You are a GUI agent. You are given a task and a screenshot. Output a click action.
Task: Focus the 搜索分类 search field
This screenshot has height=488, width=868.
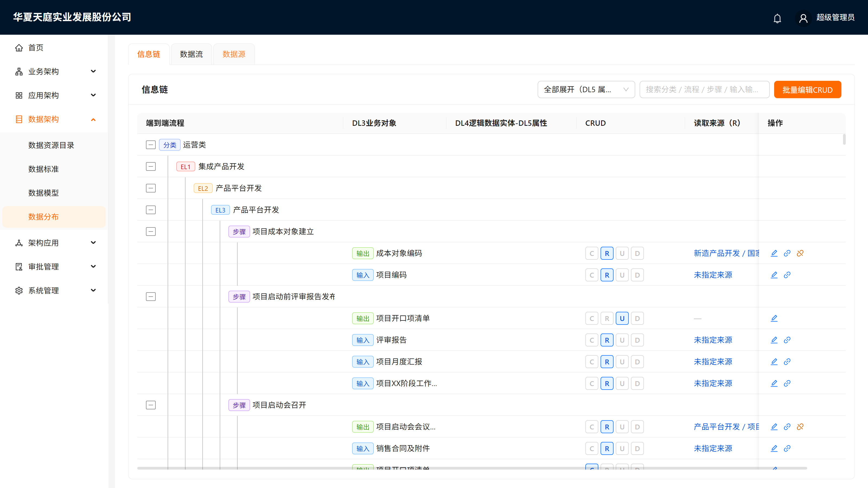click(x=704, y=89)
